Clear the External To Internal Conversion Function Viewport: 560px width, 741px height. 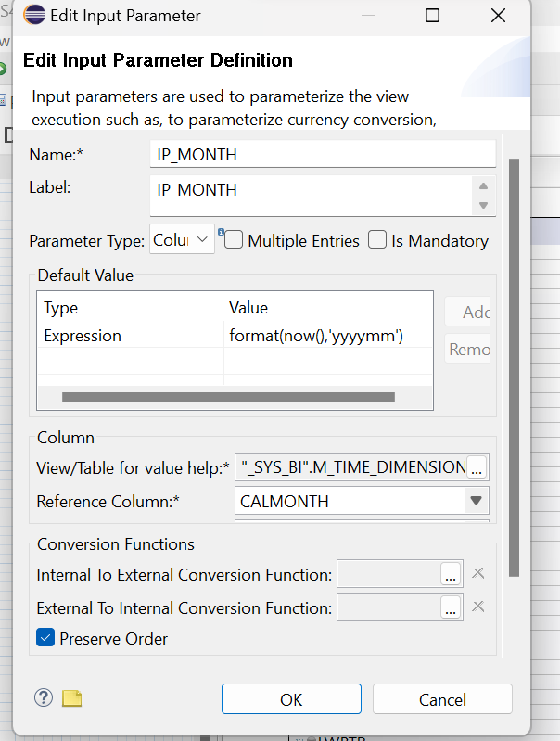coord(478,607)
